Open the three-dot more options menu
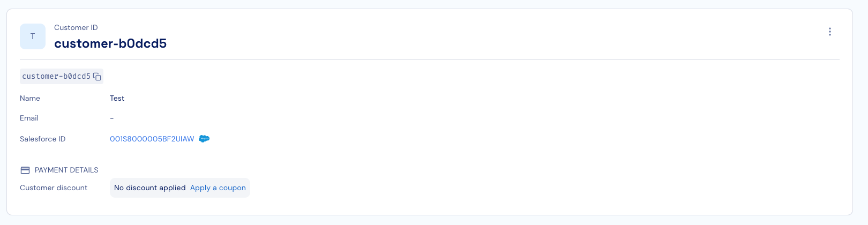 tap(829, 32)
